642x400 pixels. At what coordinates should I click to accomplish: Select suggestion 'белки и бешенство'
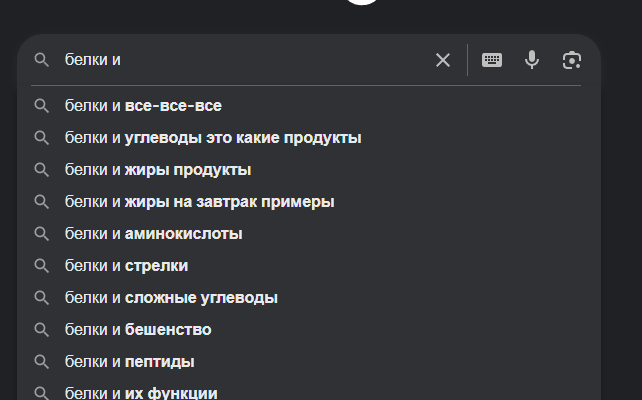coord(138,329)
